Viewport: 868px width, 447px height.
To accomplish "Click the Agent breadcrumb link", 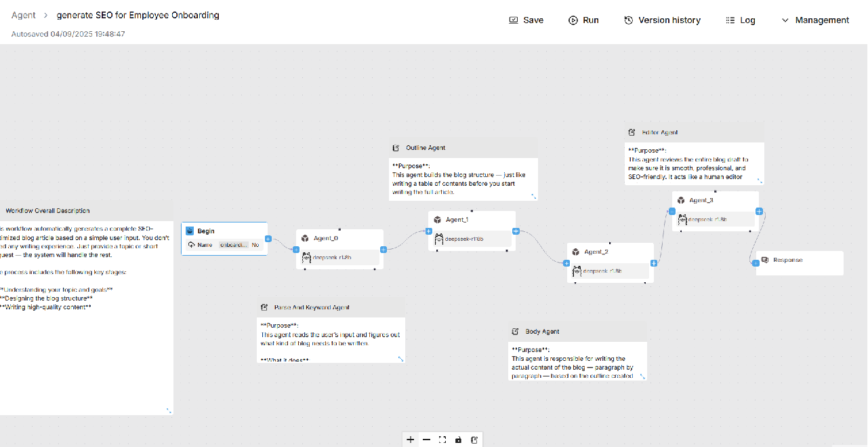I will (x=24, y=15).
